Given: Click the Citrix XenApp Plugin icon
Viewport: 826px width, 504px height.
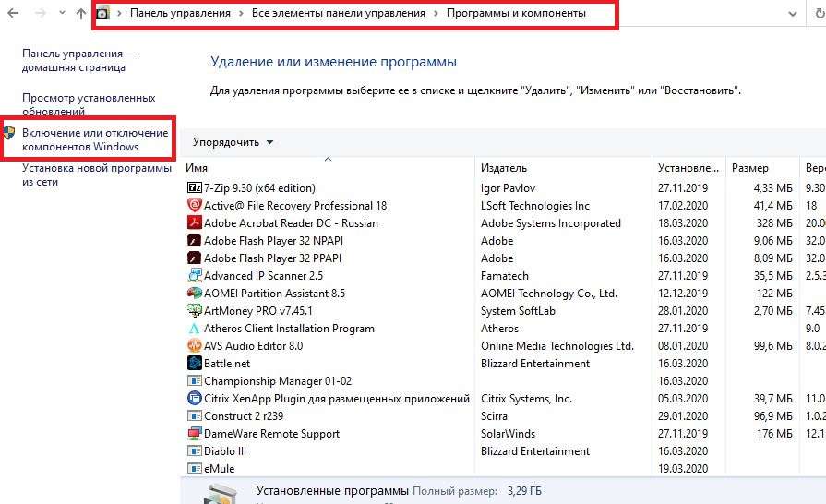Looking at the screenshot, I should (194, 399).
